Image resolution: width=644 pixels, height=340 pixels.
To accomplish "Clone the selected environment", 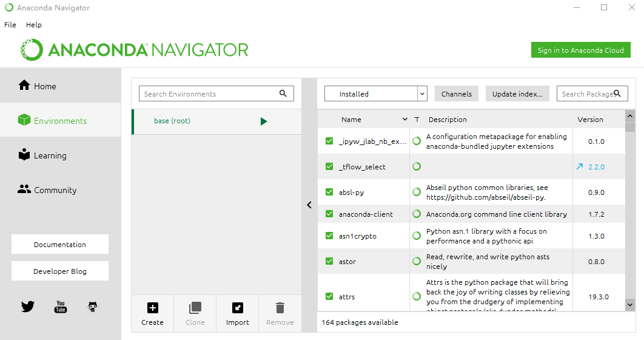I will click(x=195, y=314).
